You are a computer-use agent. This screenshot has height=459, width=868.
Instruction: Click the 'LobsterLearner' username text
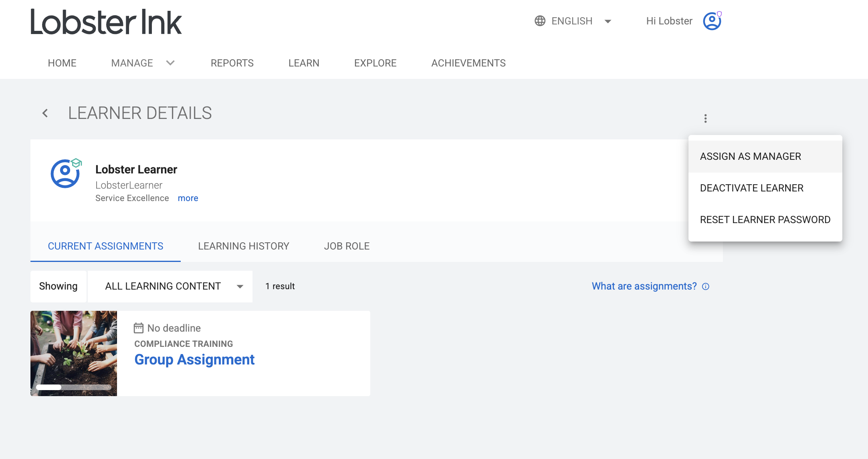coord(129,185)
